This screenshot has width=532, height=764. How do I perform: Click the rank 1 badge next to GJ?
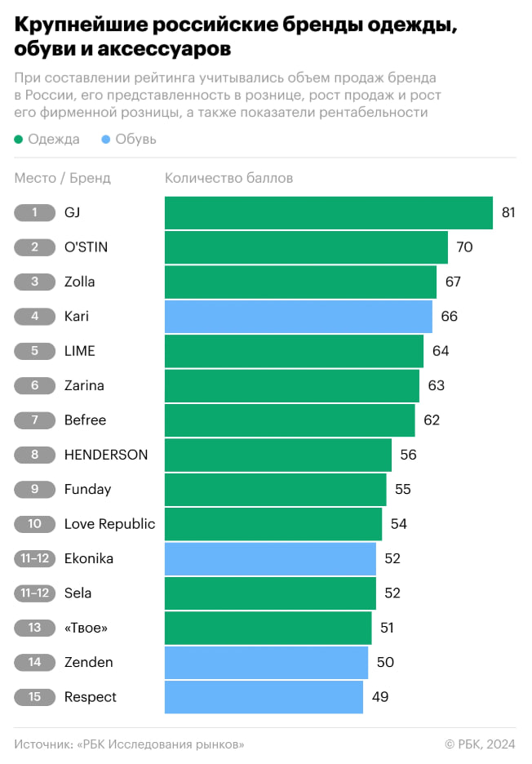point(35,213)
